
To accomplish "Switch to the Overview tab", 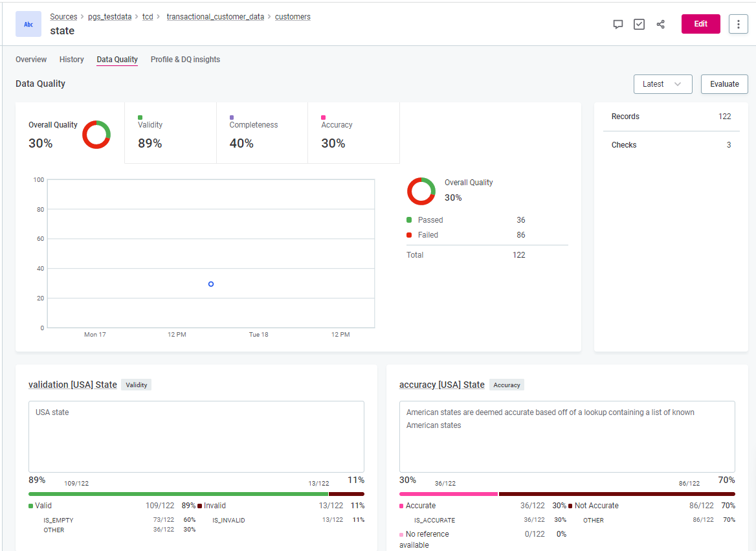I will [x=31, y=60].
